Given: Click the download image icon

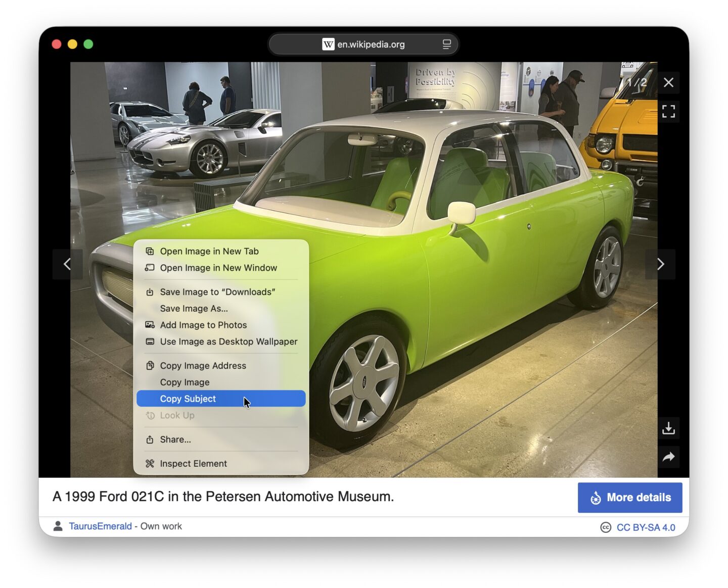Looking at the screenshot, I should pos(668,428).
